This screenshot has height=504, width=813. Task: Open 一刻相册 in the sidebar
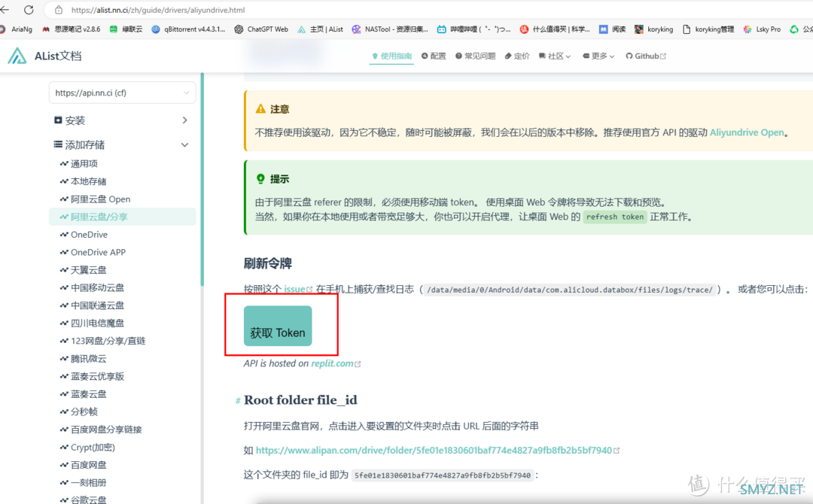tap(83, 483)
